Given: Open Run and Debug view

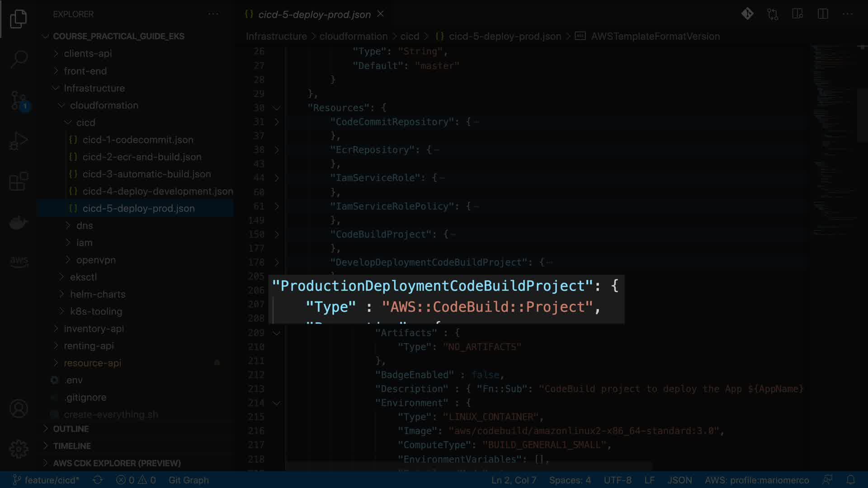Looking at the screenshot, I should (x=19, y=141).
